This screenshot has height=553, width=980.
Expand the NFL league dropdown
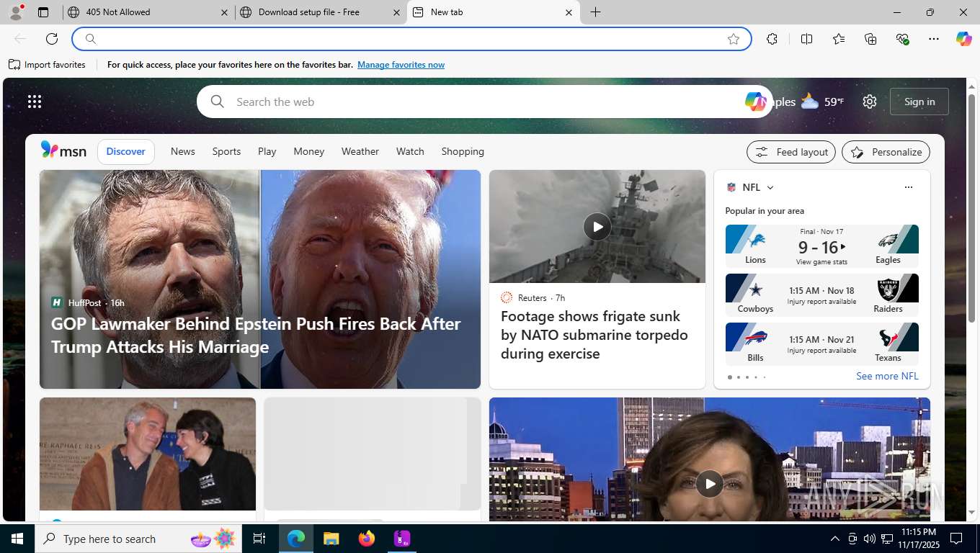[x=770, y=187]
